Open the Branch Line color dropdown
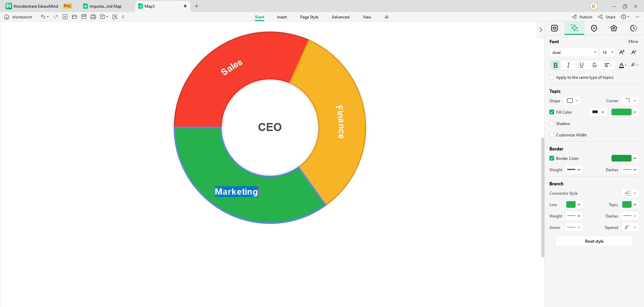644x307 pixels. [574, 204]
